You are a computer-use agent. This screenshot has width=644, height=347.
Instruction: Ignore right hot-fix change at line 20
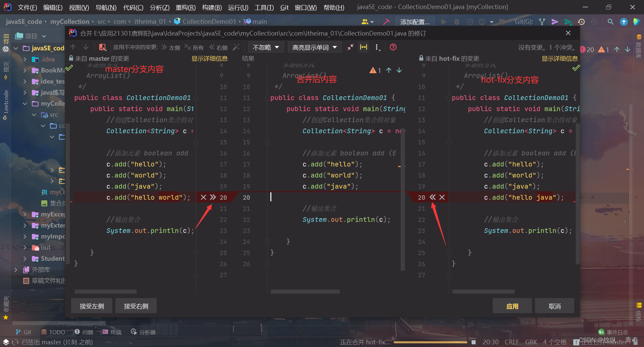[442, 197]
